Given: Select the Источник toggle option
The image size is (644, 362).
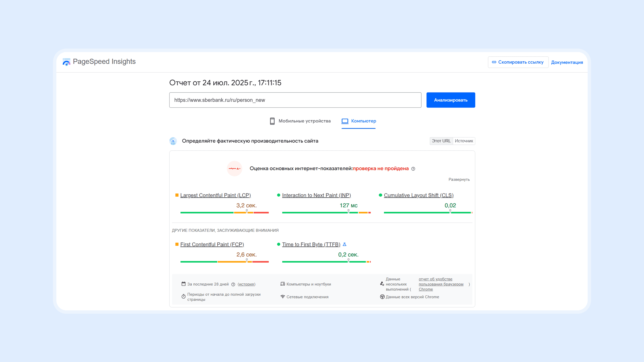Looking at the screenshot, I should (464, 141).
